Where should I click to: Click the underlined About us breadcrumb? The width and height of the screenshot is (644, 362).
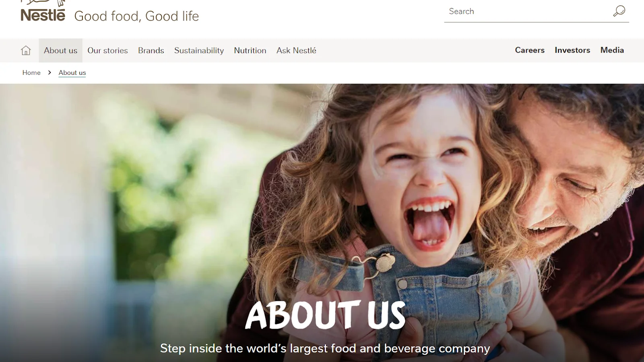pos(72,72)
